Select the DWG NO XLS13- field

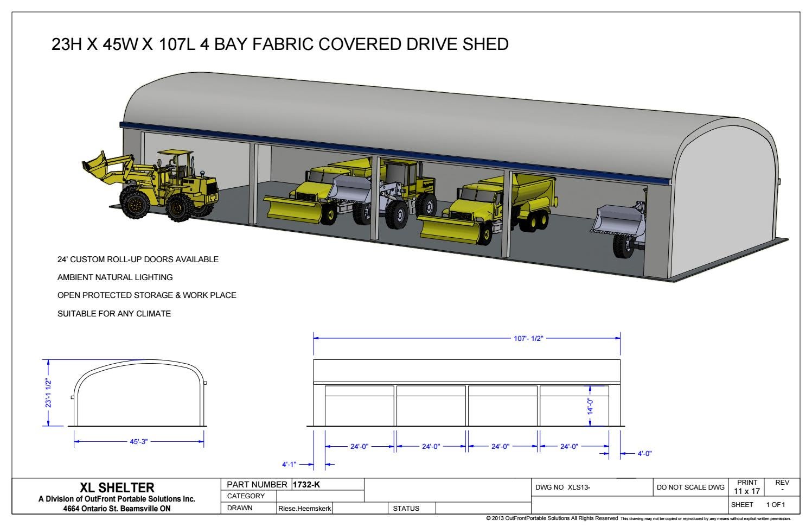(564, 486)
